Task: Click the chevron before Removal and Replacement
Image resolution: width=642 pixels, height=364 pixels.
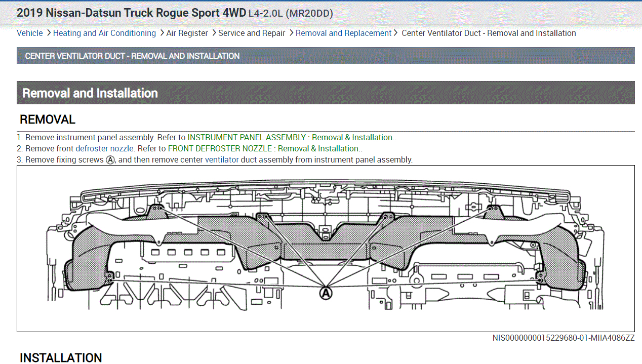Action: [291, 33]
